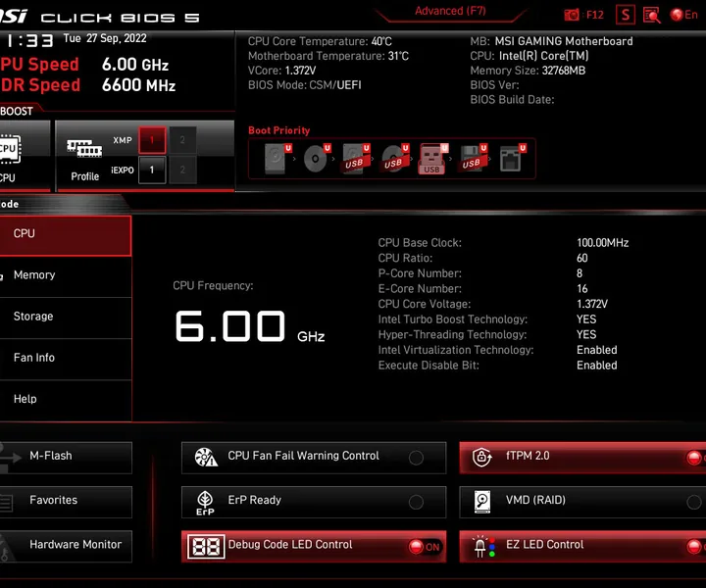Select the USB key boot device icon
The height and width of the screenshot is (588, 706).
432,159
